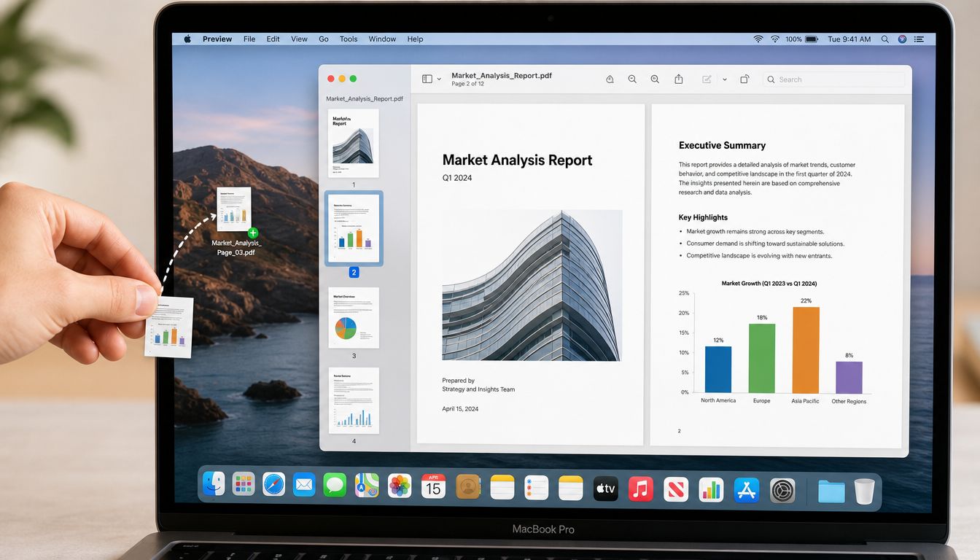Viewport: 980px width, 560px height.
Task: Click the "Executive Summary" heading
Action: coord(722,145)
